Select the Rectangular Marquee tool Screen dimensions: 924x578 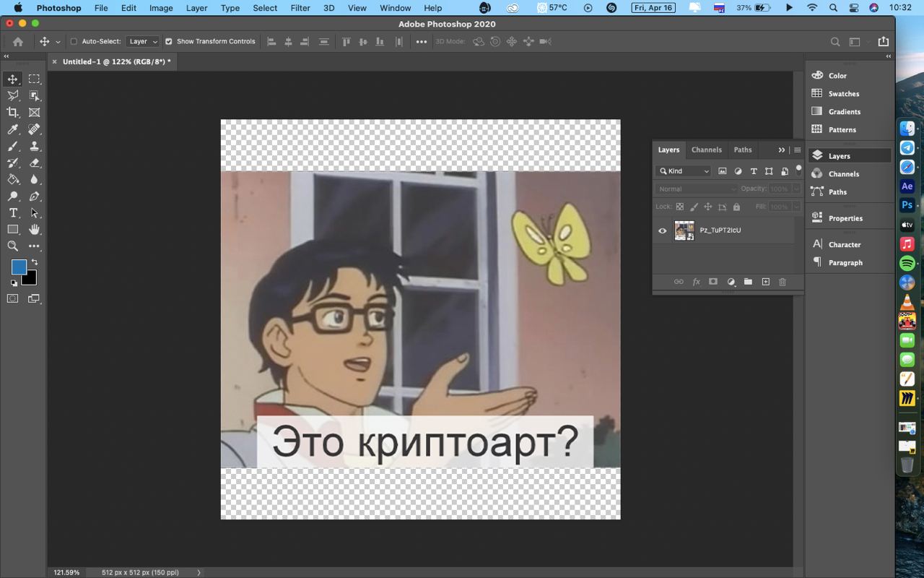[34, 79]
